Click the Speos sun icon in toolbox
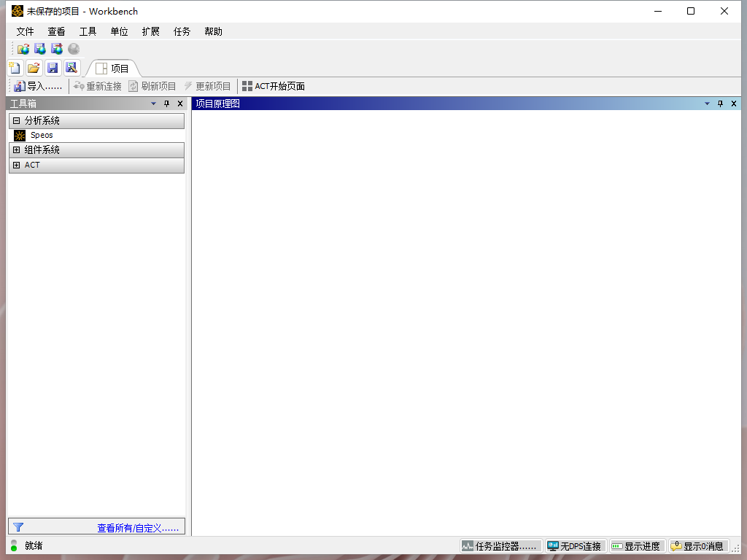 (x=20, y=136)
